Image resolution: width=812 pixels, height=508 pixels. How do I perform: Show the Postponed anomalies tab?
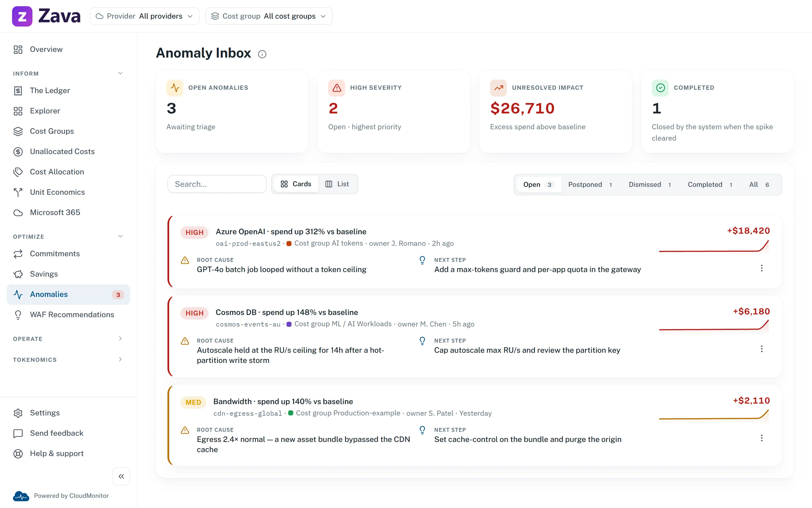(591, 185)
